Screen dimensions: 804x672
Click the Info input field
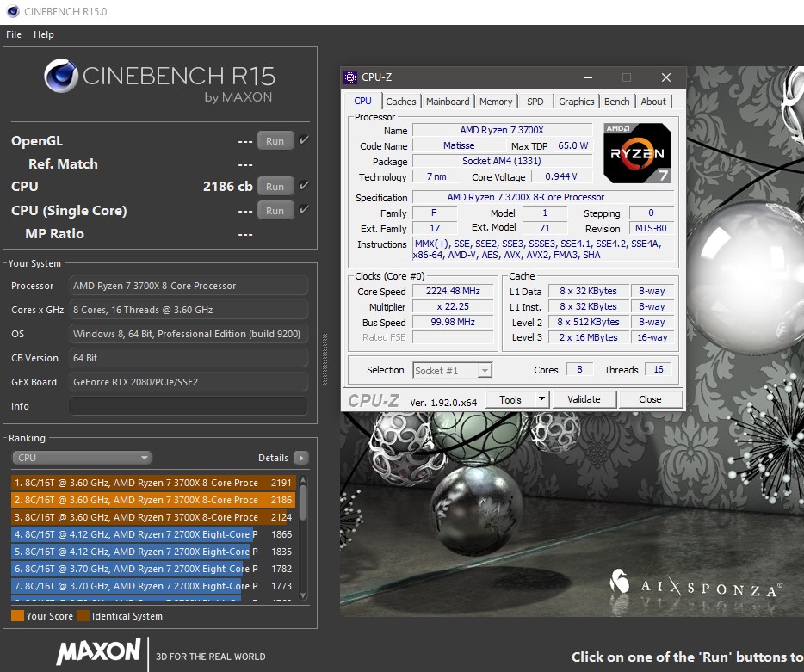point(189,406)
